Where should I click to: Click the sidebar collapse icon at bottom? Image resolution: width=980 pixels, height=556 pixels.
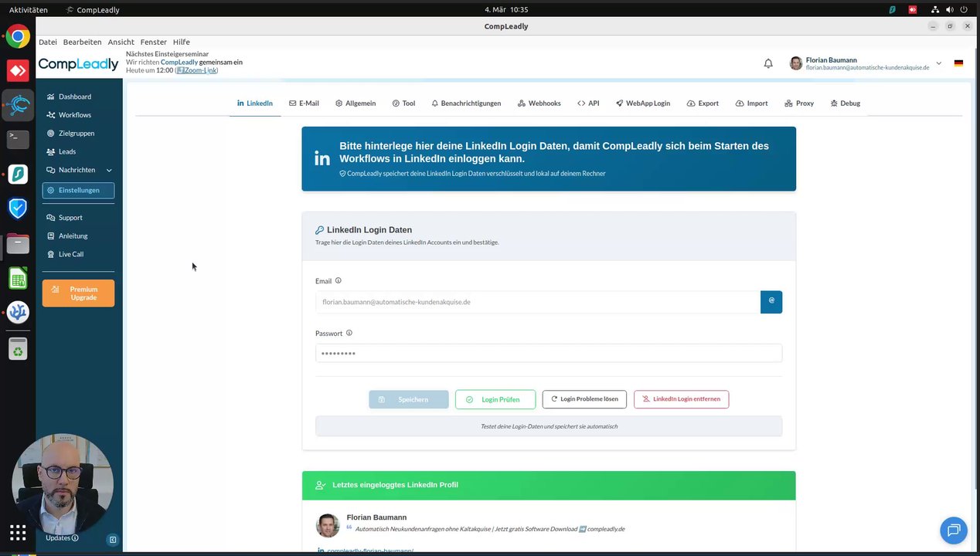coord(113,540)
